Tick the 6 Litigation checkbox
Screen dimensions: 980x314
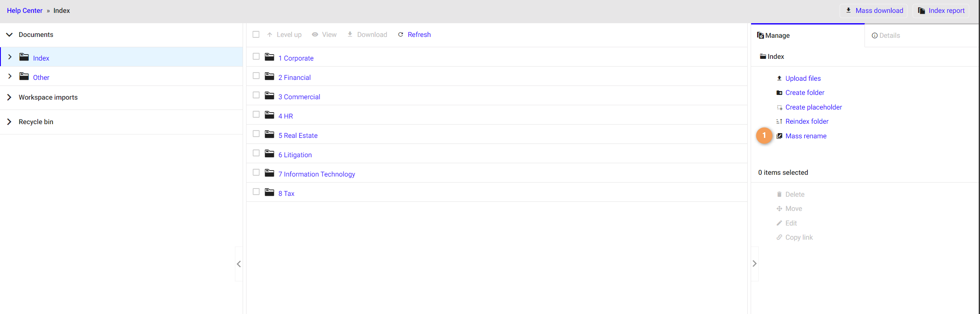[x=256, y=153]
